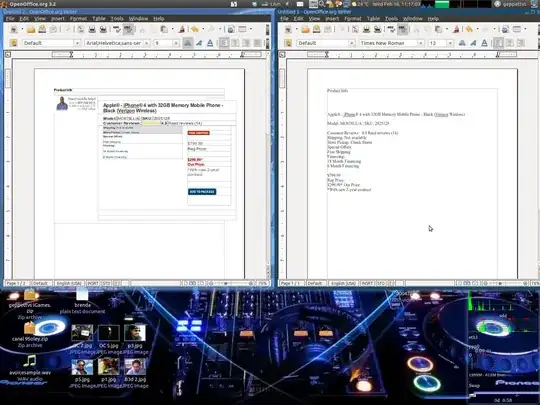Click Page Preview icon in the left Writer window
Image resolution: width=540 pixels, height=405 pixels.
point(103,29)
